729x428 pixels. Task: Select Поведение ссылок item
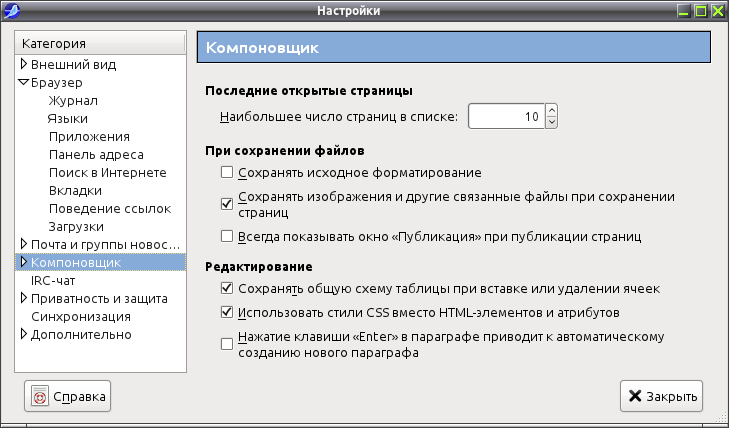coord(110,209)
